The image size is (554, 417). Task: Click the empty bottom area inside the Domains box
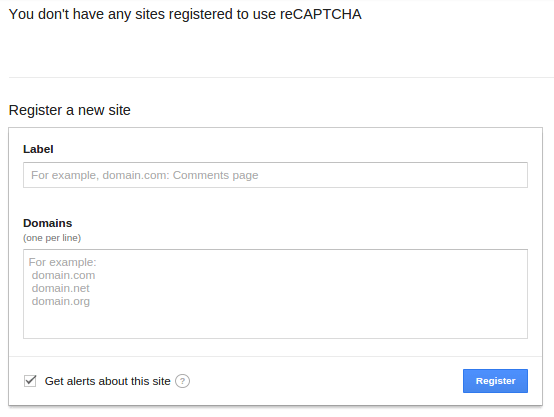275,323
